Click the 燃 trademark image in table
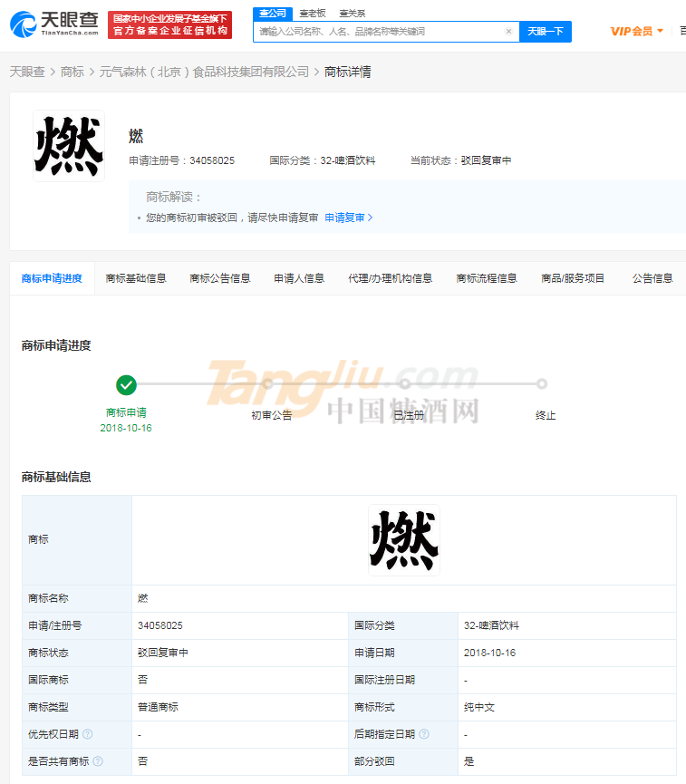This screenshot has width=686, height=784. pyautogui.click(x=404, y=540)
